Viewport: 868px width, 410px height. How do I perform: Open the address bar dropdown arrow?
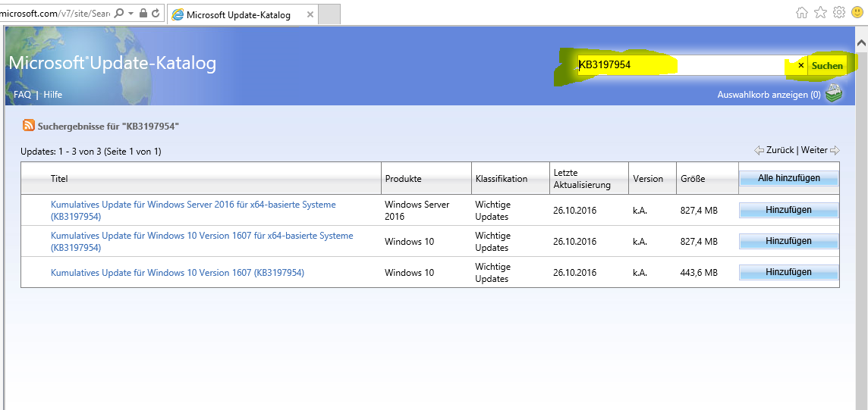[x=131, y=13]
